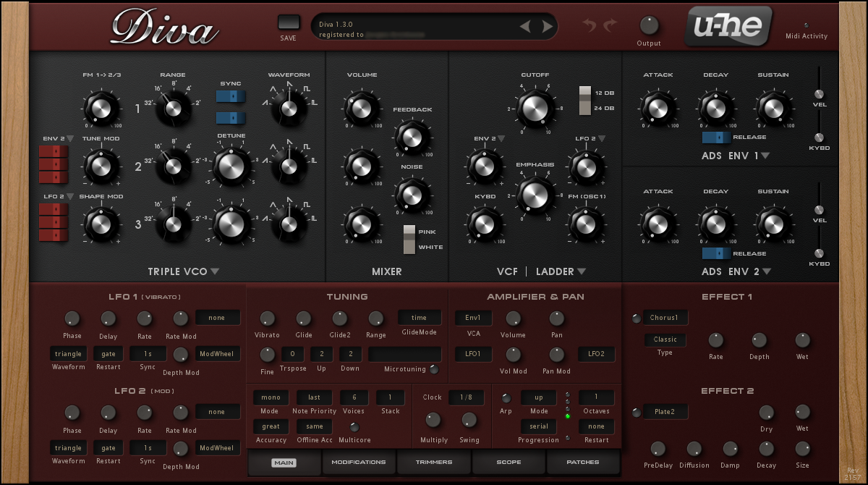Switch to the MODIFICATIONS tab
The width and height of the screenshot is (868, 485).
click(x=359, y=462)
